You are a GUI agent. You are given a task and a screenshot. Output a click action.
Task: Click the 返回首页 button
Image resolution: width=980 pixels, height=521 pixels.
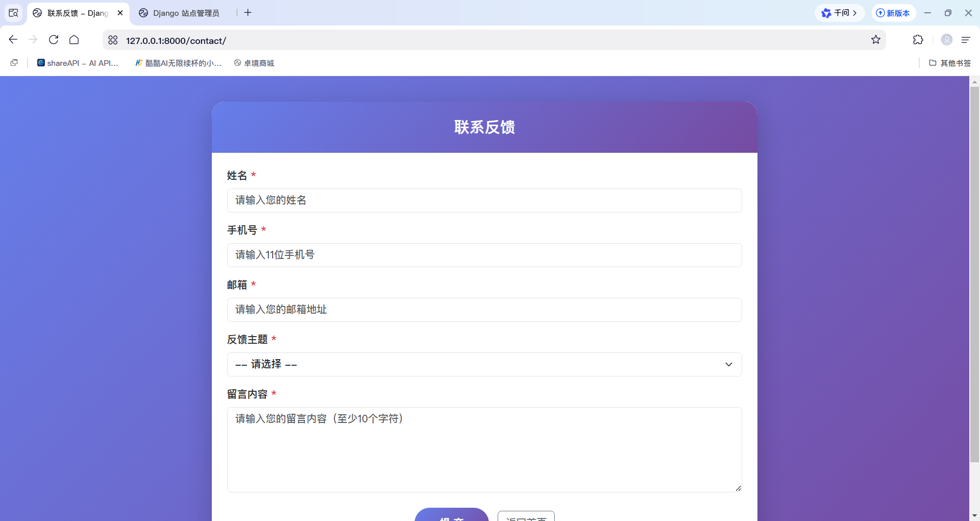click(526, 516)
